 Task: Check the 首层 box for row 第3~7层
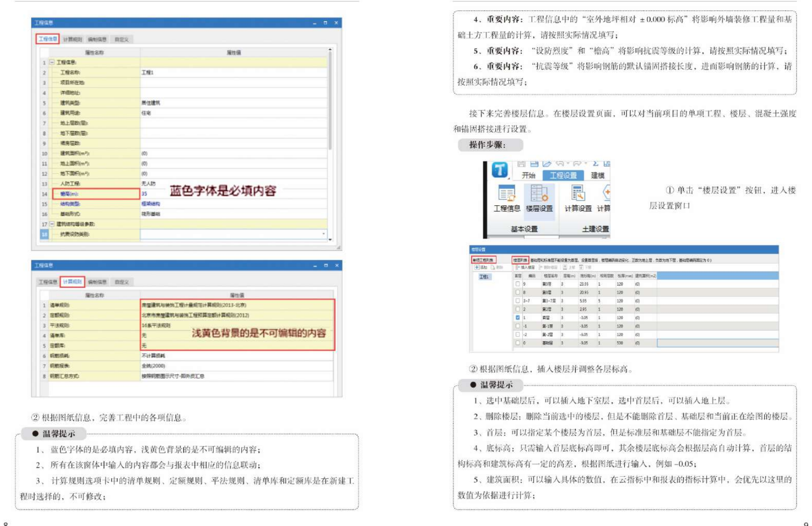click(518, 301)
